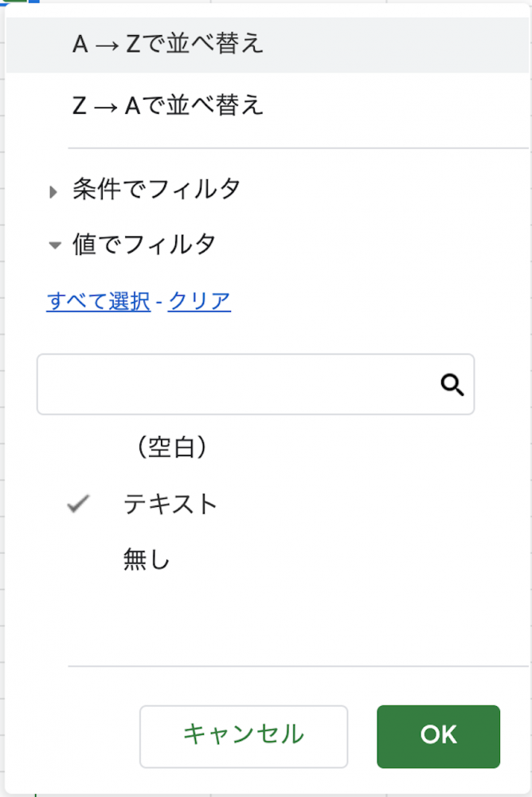
Task: Click the gray checkmark beside テキスト
Action: pos(78,505)
